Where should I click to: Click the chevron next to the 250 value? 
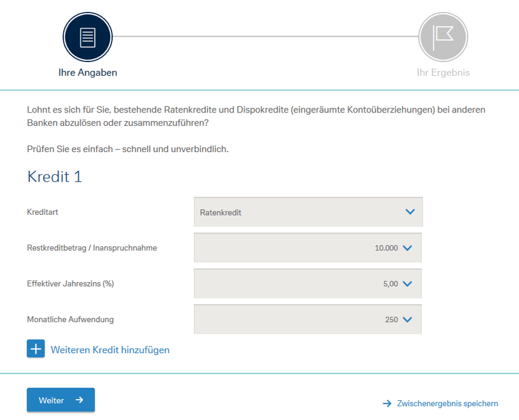(x=408, y=320)
